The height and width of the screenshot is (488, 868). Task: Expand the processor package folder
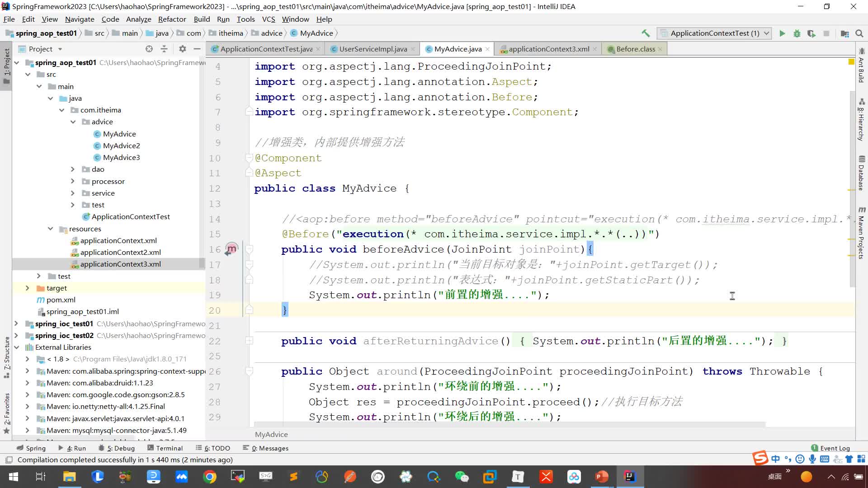(73, 181)
